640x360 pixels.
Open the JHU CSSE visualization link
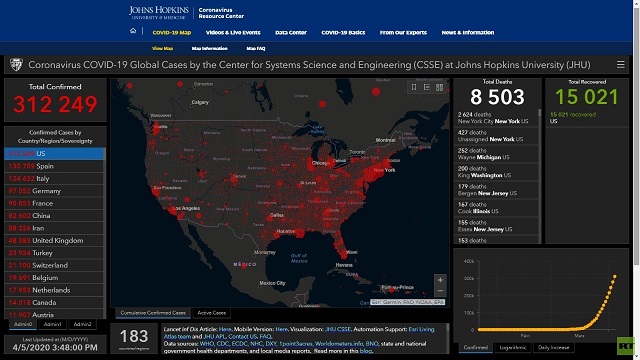338,329
